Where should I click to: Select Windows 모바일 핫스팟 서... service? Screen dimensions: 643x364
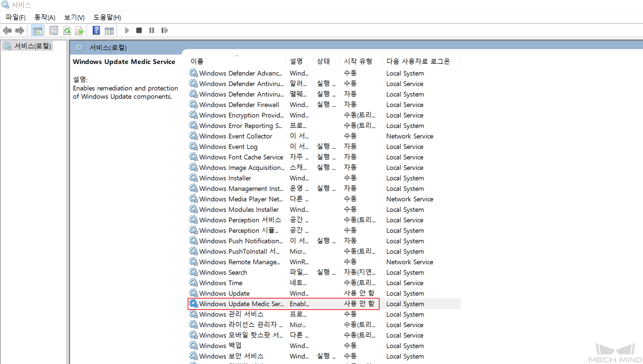click(x=324, y=335)
